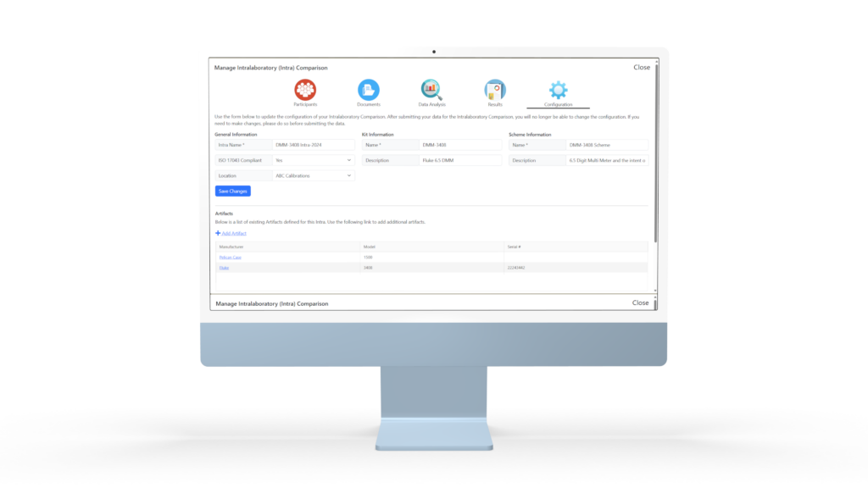Open the Results report icon
This screenshot has width=868, height=488.
(495, 89)
